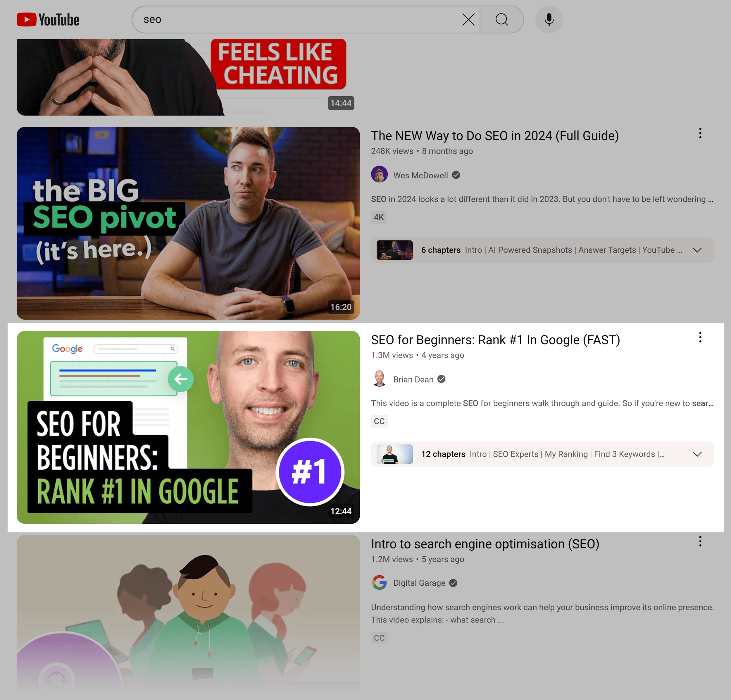Open title 'The NEW Way to Do SEO in 2024'
Viewport: 731px width, 700px height.
pyautogui.click(x=494, y=136)
